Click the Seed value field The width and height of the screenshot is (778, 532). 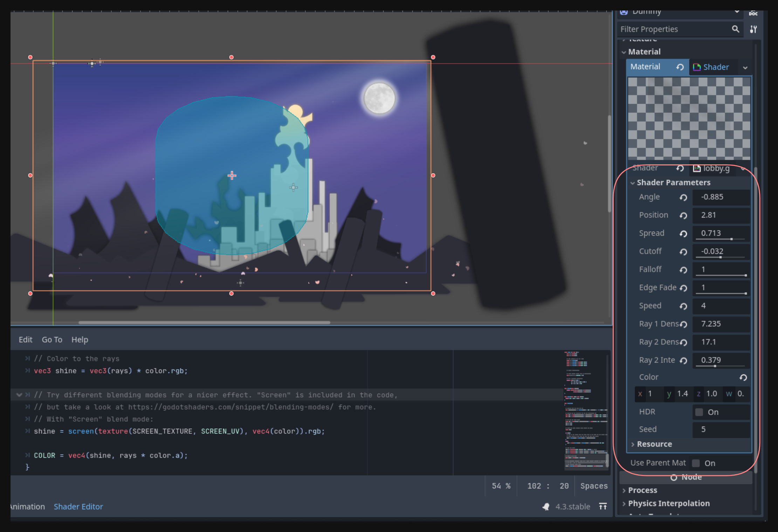721,430
